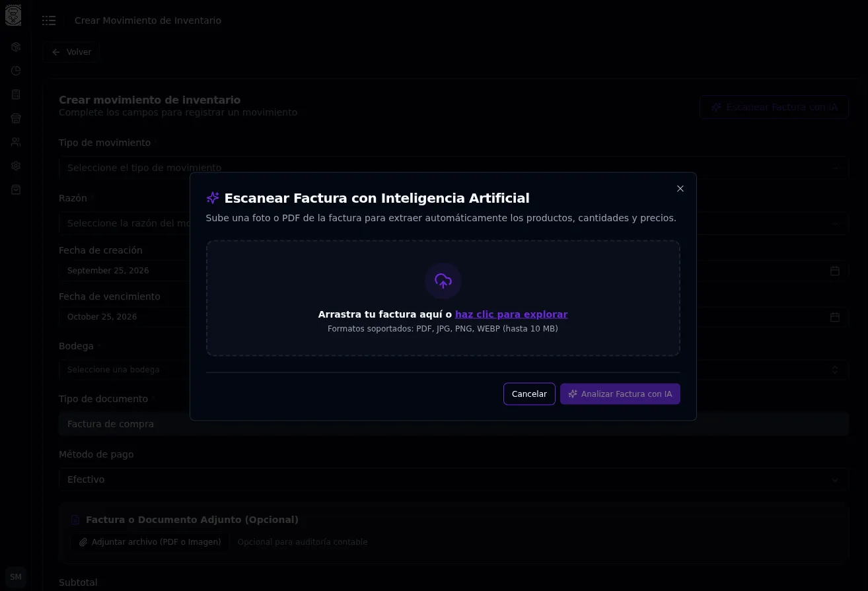Open file browser via 'haz clic para explorar'
Viewport: 868px width, 591px height.
[x=511, y=314]
